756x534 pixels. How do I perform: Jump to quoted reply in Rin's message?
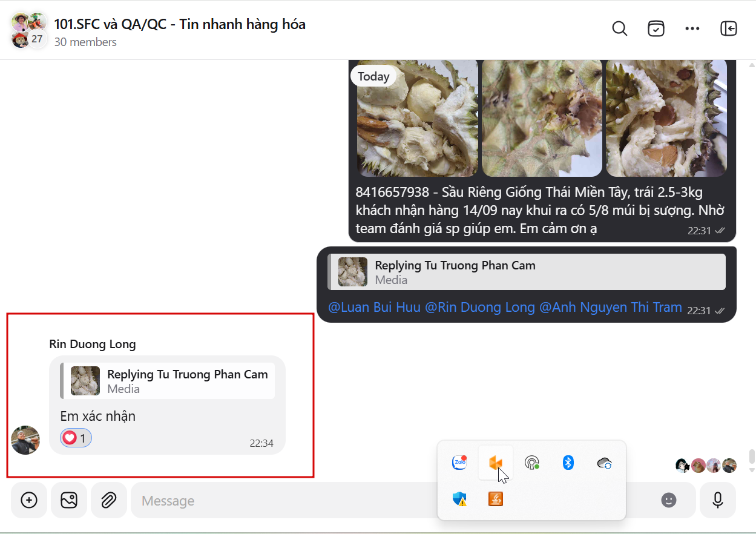[168, 381]
